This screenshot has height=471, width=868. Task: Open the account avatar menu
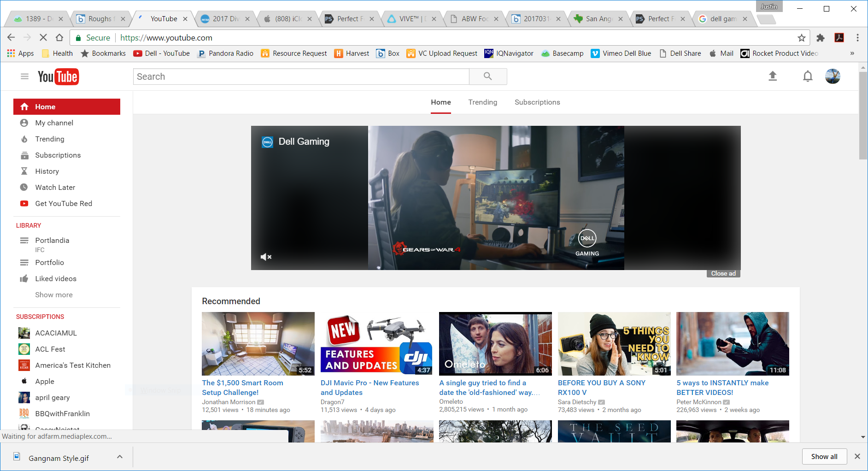(833, 77)
